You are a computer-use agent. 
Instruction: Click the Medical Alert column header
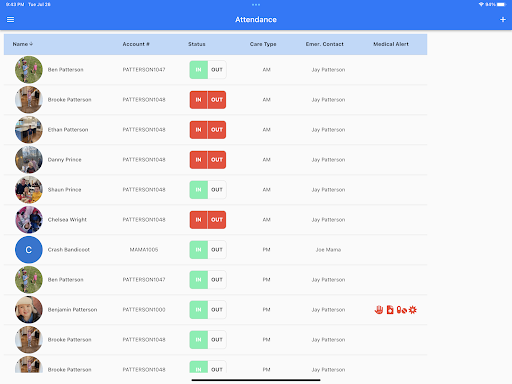point(391,44)
